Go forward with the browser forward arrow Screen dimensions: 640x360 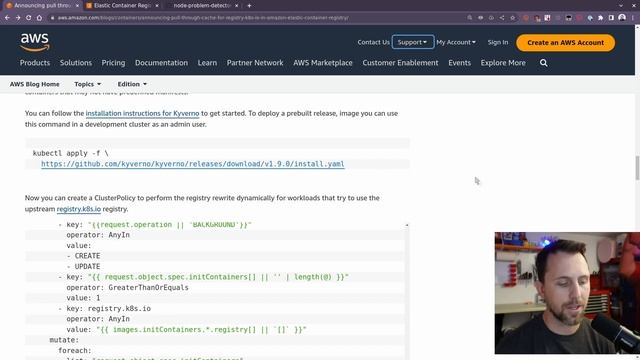tap(18, 18)
